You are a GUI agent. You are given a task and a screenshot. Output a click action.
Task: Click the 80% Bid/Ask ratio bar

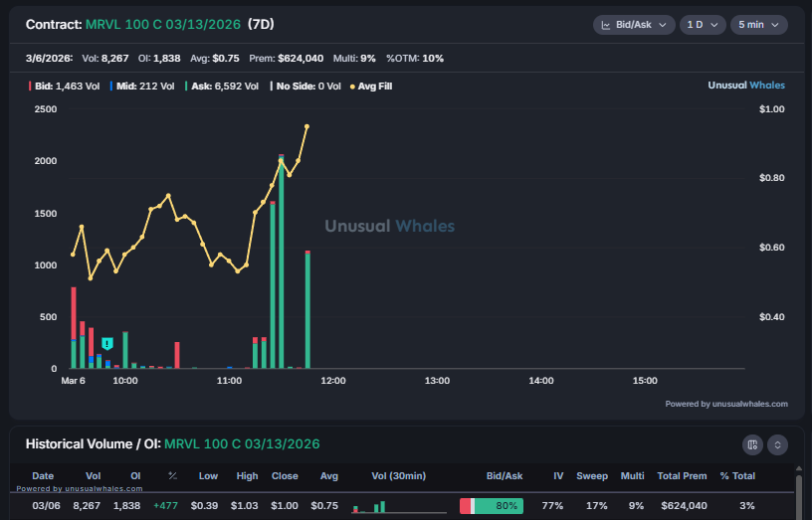pos(491,506)
